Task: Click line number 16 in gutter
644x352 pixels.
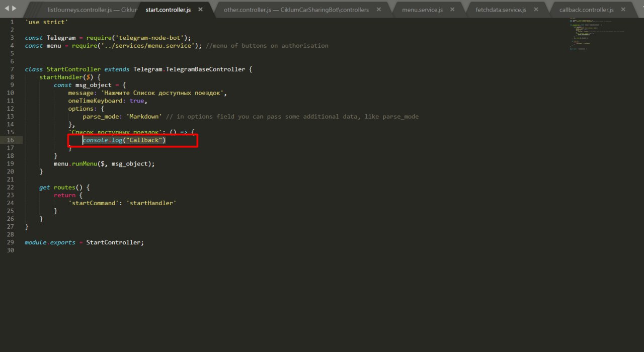Action: pos(11,140)
